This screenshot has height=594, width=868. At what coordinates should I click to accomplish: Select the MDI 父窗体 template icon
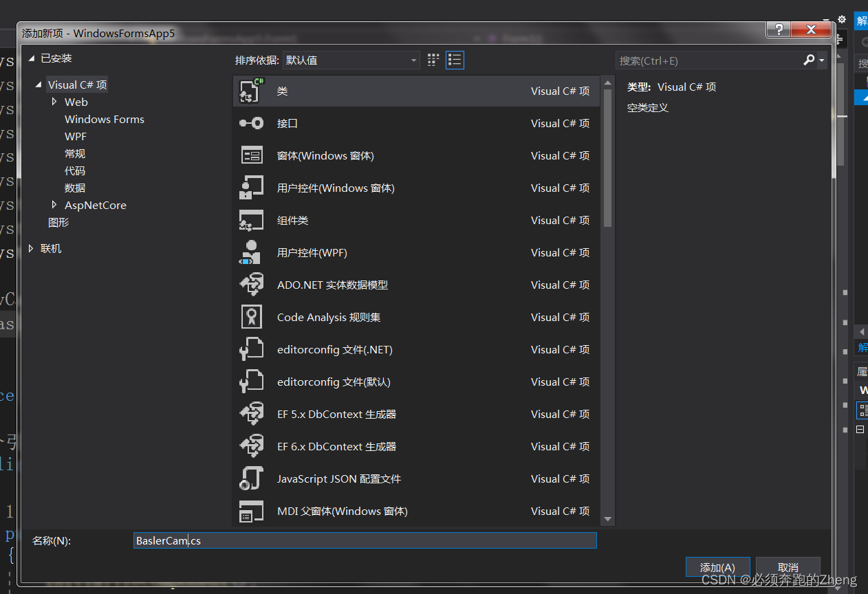pos(252,511)
